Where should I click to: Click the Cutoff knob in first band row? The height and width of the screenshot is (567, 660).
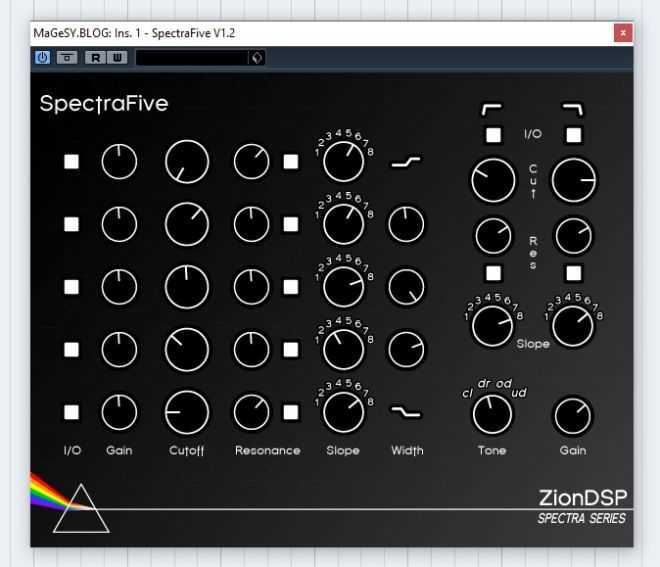[x=187, y=162]
